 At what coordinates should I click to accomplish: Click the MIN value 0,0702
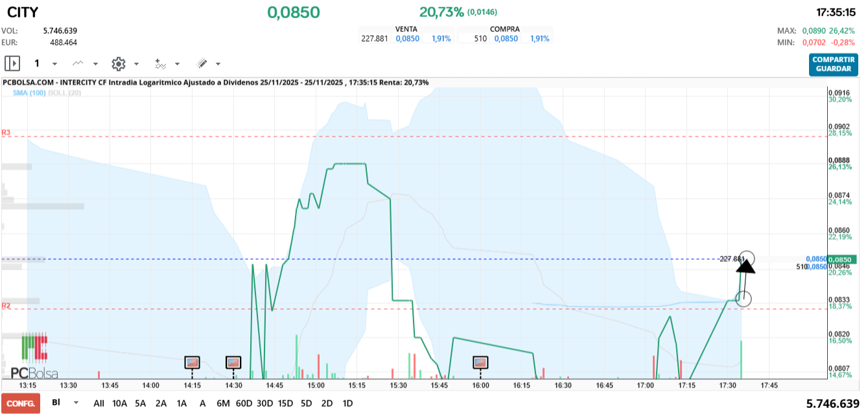814,43
